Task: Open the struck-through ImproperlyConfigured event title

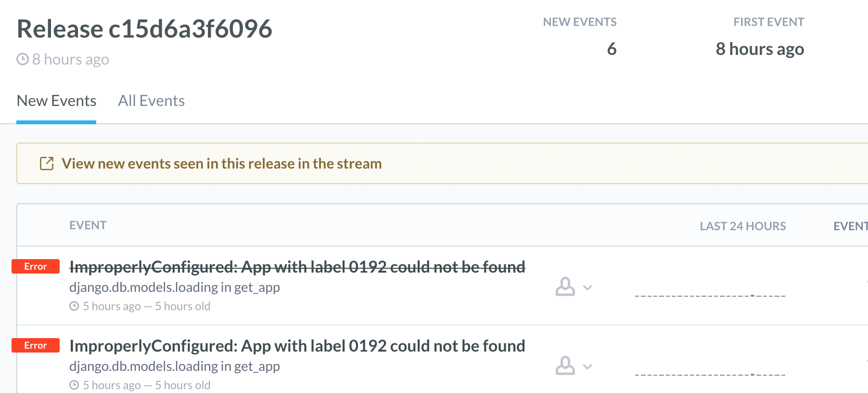Action: click(x=297, y=267)
